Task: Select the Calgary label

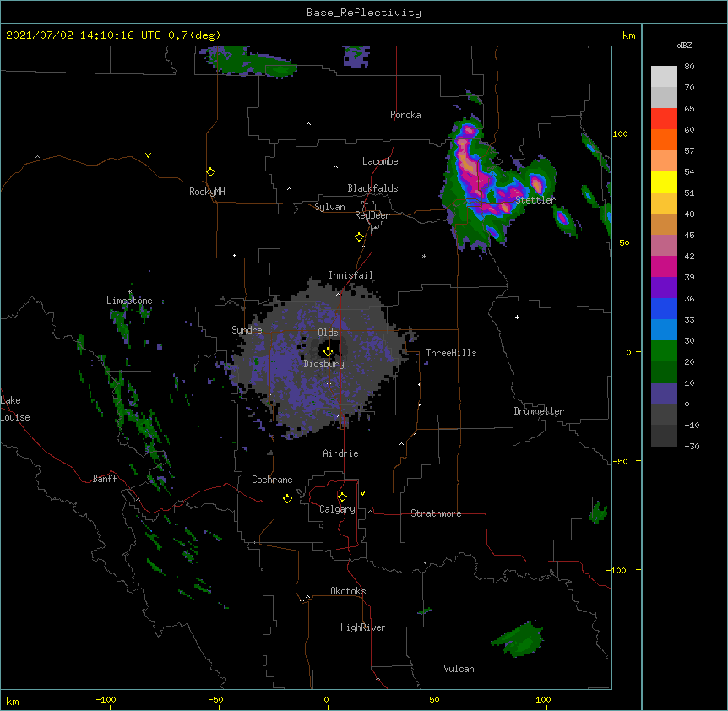Action: (x=337, y=509)
